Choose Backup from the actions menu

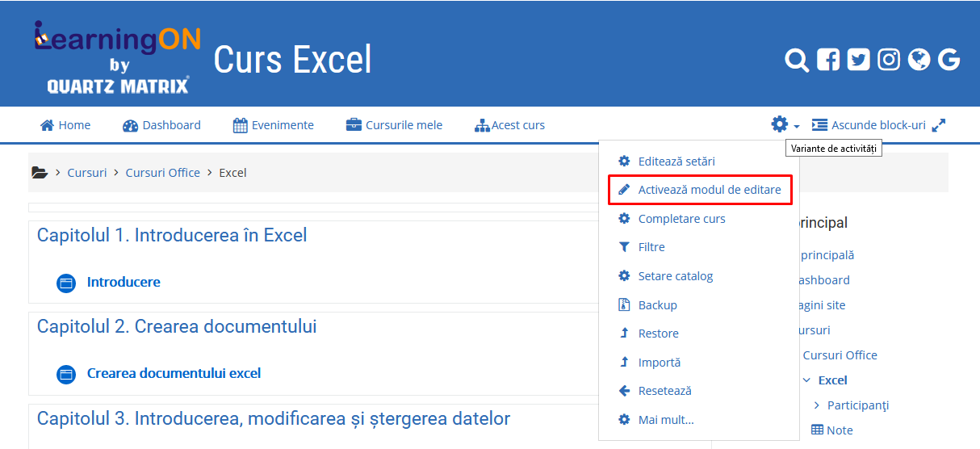[657, 305]
